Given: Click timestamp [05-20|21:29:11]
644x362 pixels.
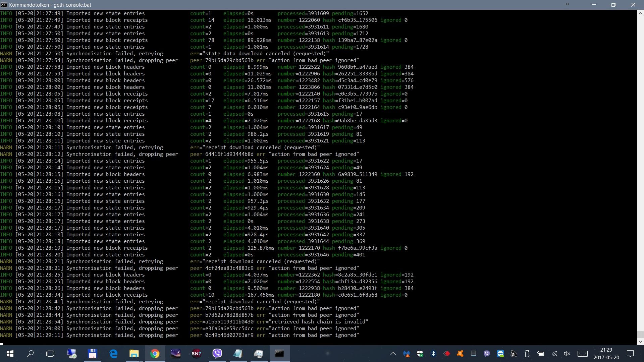Looking at the screenshot, I should (x=39, y=335).
